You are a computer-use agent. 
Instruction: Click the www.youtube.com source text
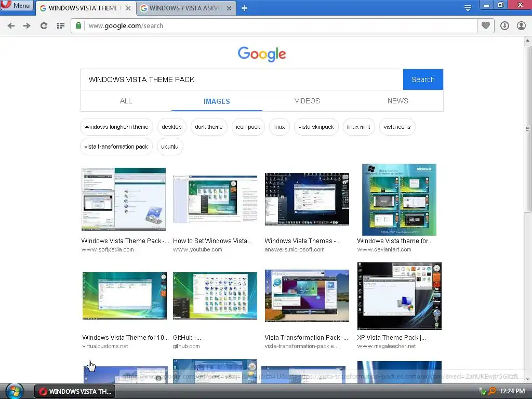[x=197, y=250]
